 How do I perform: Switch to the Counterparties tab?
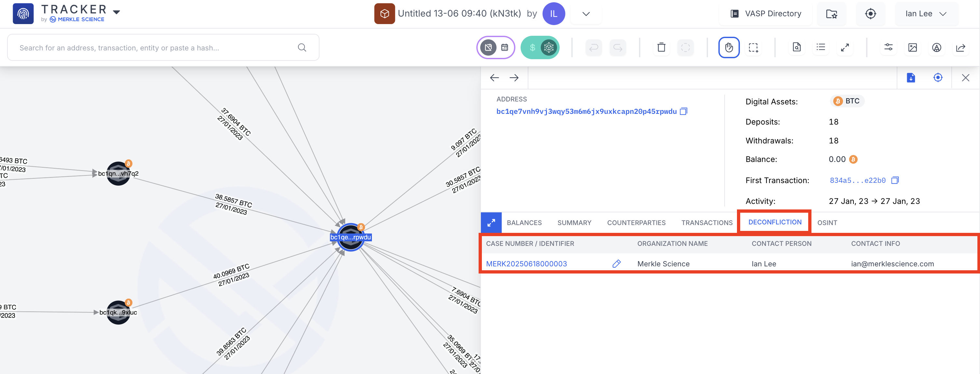tap(636, 223)
